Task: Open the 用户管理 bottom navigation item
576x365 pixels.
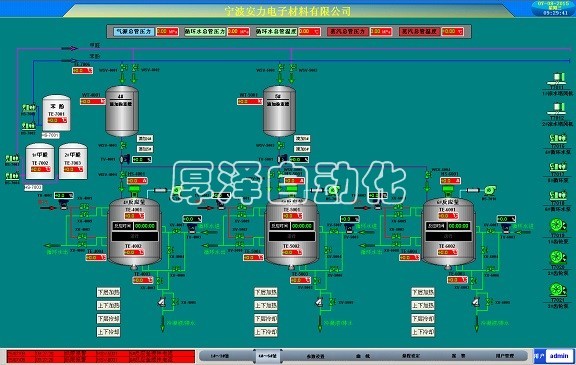Action: 505,356
